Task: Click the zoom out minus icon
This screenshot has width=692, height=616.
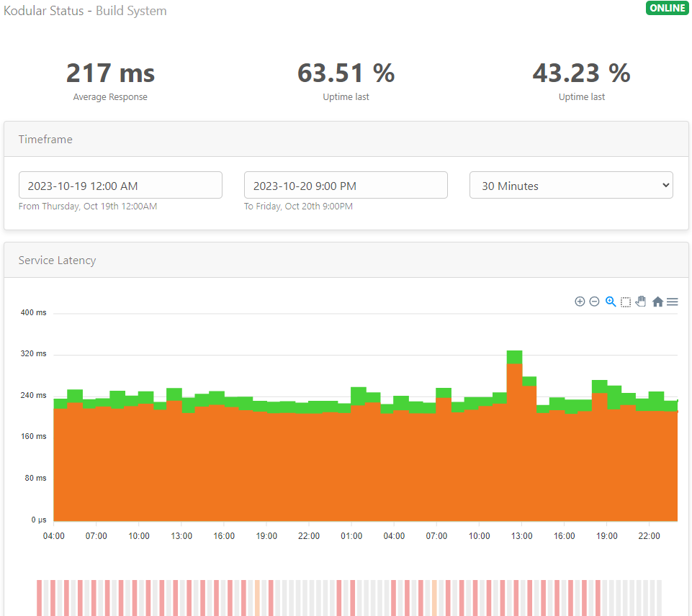Action: tap(595, 302)
